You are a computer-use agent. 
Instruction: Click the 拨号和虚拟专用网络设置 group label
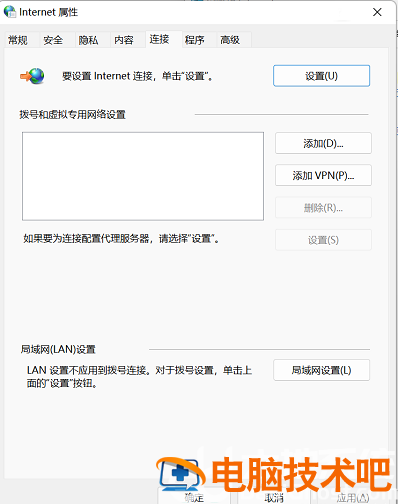[72, 115]
